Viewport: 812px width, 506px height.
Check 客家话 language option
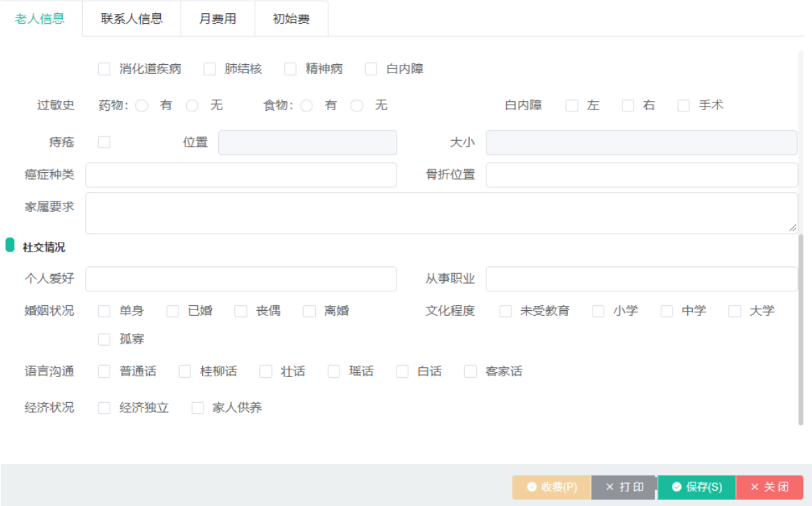coord(470,371)
